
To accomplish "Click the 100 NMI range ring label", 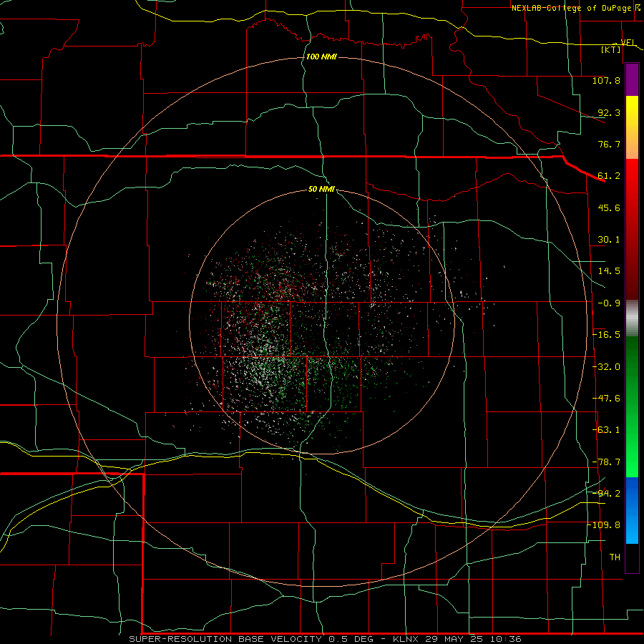I will (x=321, y=57).
